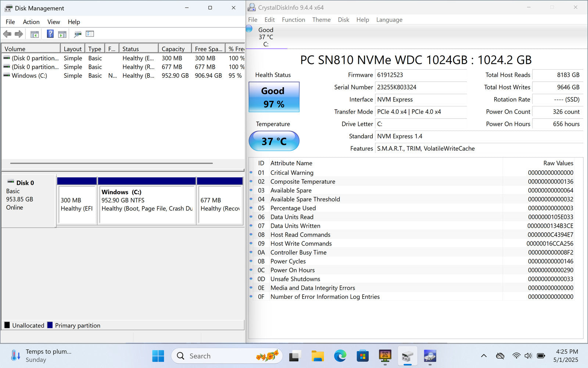This screenshot has height=368, width=588.
Task: Click the Total Host Writes value 9646 GB
Action: (568, 87)
